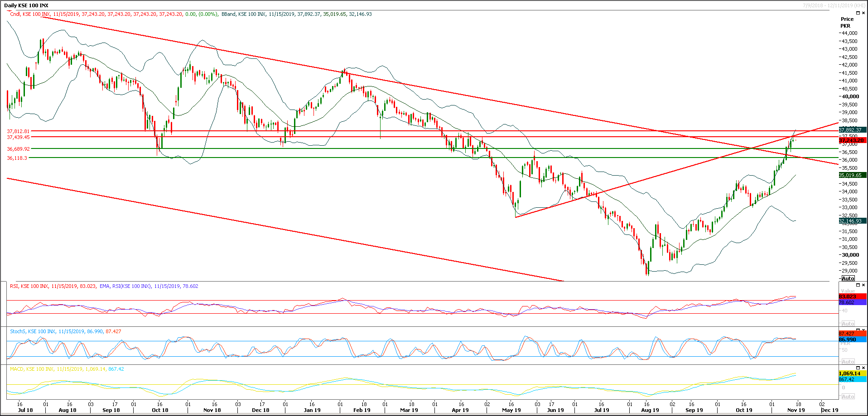Click the 867.42 MACD signal tag

852,379
